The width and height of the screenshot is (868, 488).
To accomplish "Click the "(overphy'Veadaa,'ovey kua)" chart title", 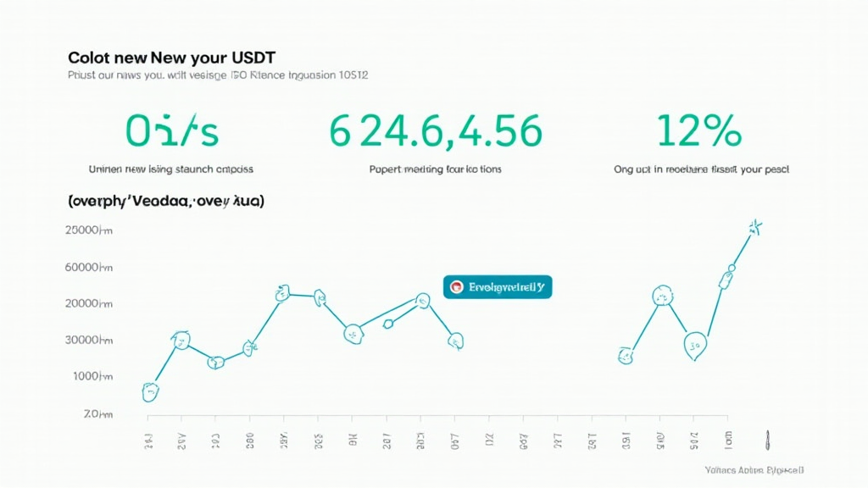I will coord(164,202).
